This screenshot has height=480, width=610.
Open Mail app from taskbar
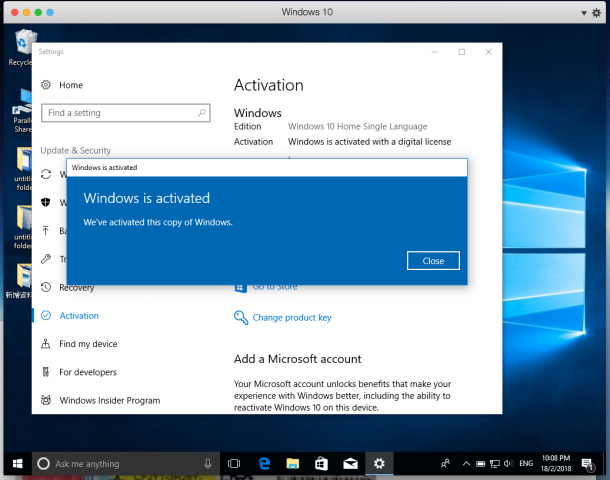click(351, 464)
